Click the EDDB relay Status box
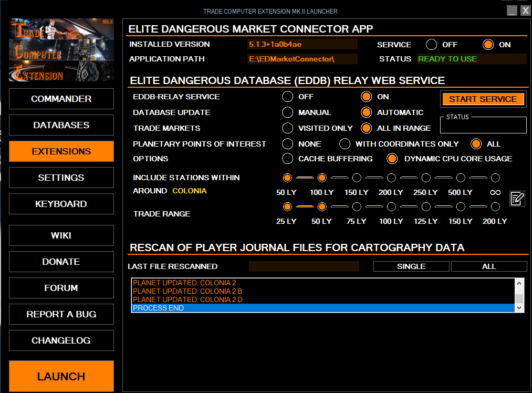 tap(483, 125)
